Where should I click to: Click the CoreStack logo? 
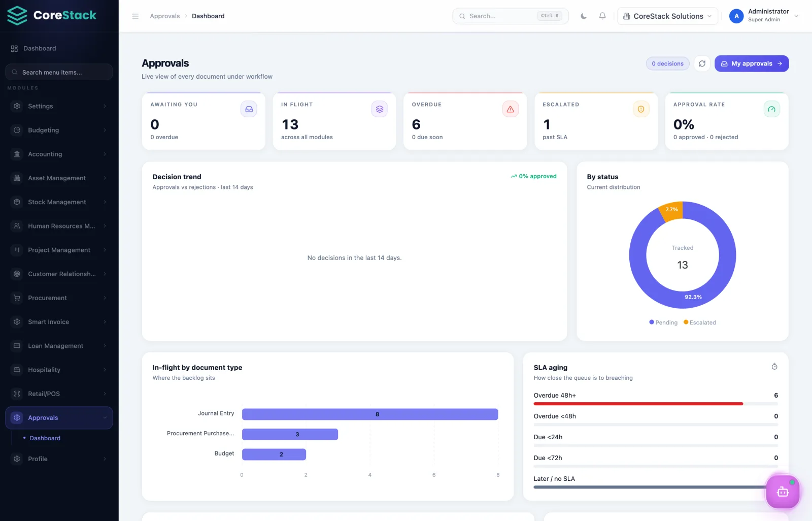tap(52, 15)
